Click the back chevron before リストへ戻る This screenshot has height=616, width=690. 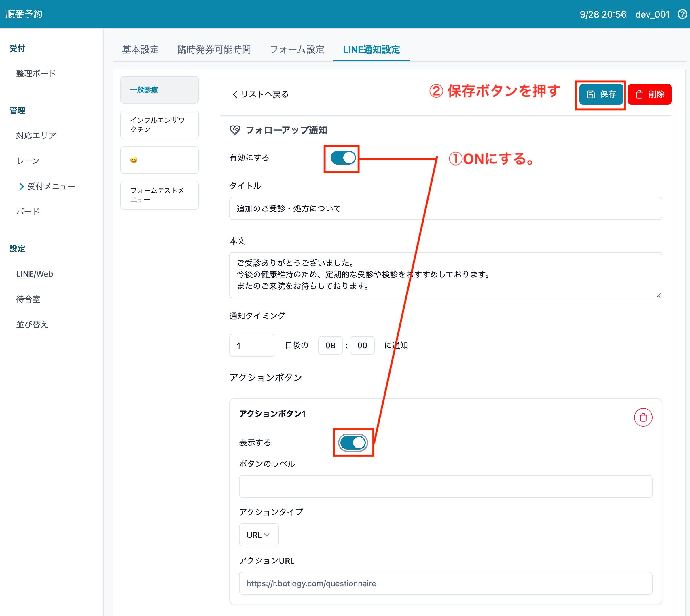(x=235, y=94)
